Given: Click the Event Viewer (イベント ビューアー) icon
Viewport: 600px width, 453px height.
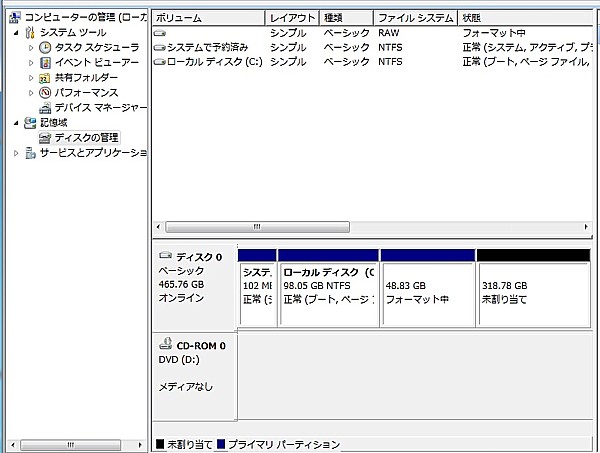Looking at the screenshot, I should [x=45, y=62].
